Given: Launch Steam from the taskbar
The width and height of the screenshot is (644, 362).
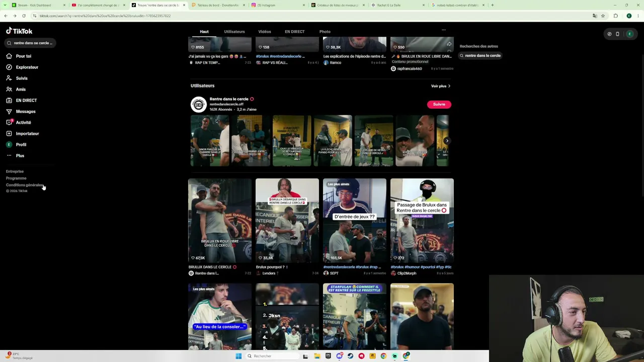Looking at the screenshot, I should (350, 356).
